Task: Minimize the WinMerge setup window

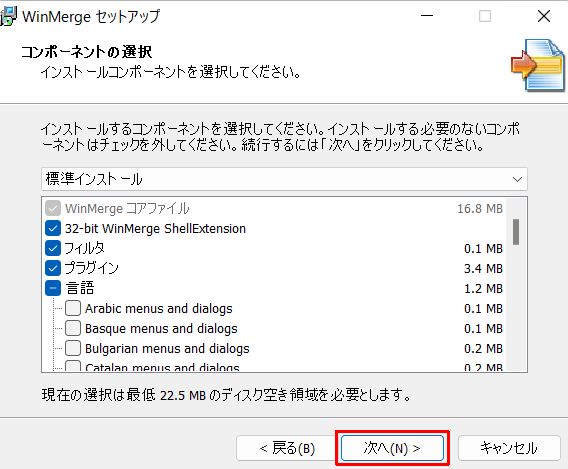Action: tap(427, 16)
